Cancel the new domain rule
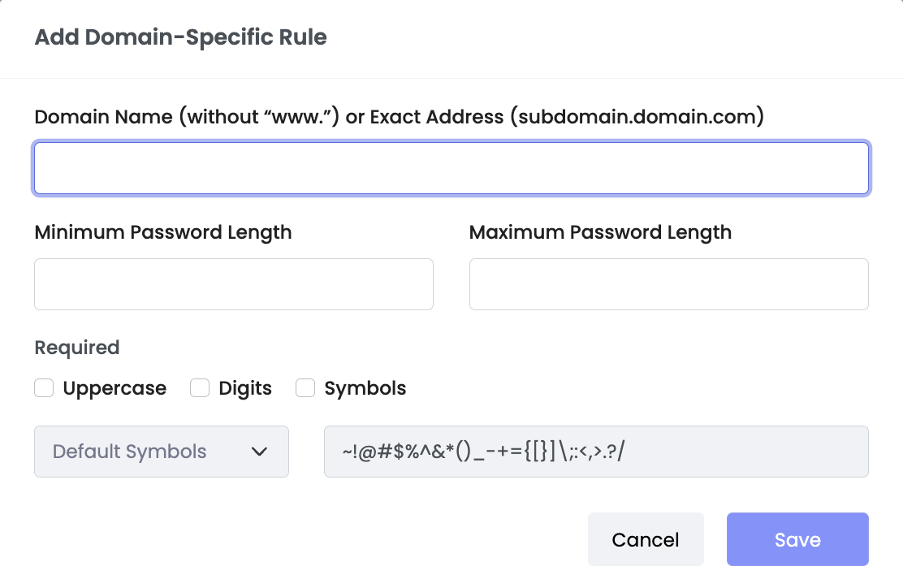Screen dimensions: 903x588 [x=646, y=539]
